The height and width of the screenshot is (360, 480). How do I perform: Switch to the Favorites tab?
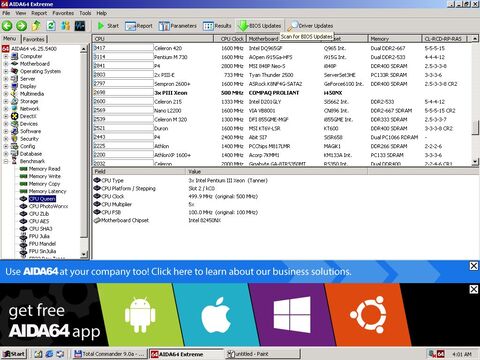coord(34,39)
